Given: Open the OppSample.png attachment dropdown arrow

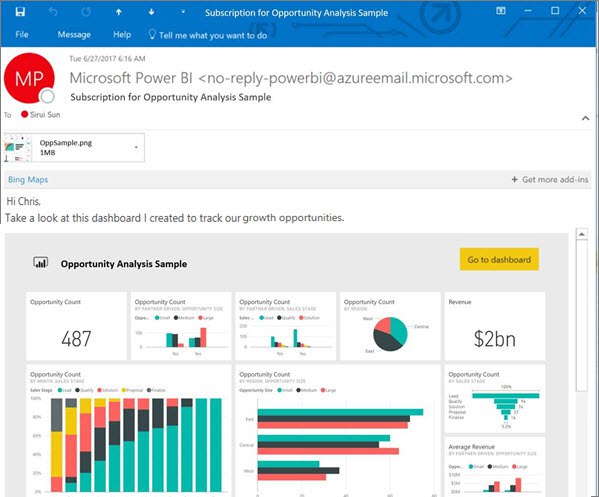Looking at the screenshot, I should [x=136, y=147].
